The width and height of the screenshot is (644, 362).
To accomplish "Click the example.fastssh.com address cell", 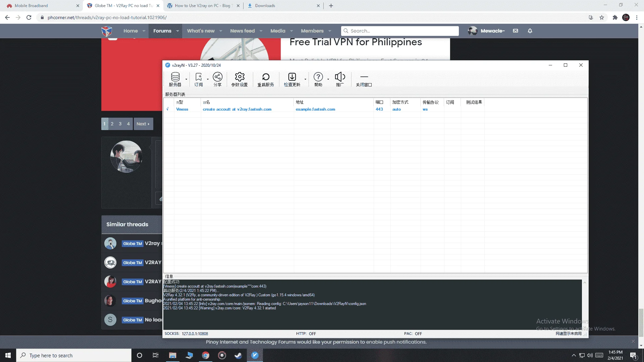I will click(x=315, y=109).
